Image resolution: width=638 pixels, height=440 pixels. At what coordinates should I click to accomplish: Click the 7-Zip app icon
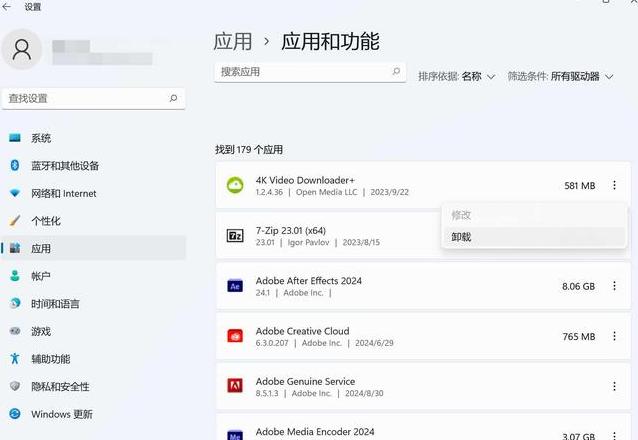(235, 236)
